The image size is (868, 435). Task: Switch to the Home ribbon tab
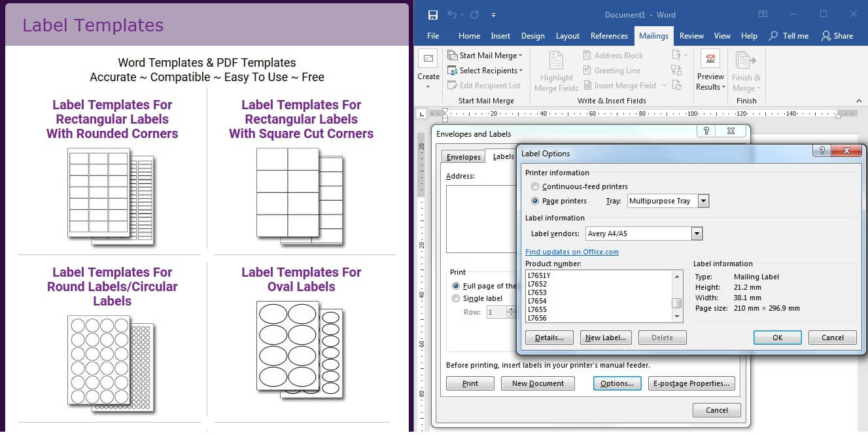(469, 36)
